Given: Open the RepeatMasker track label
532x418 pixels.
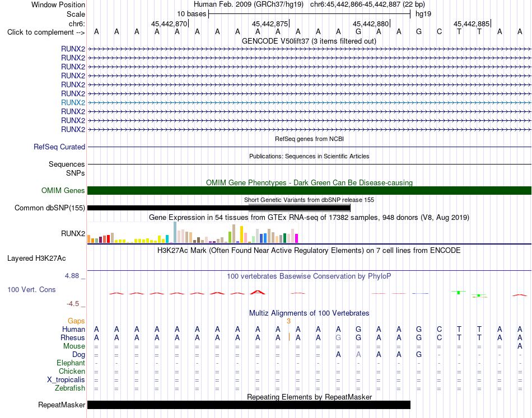Looking at the screenshot, I should tap(62, 405).
